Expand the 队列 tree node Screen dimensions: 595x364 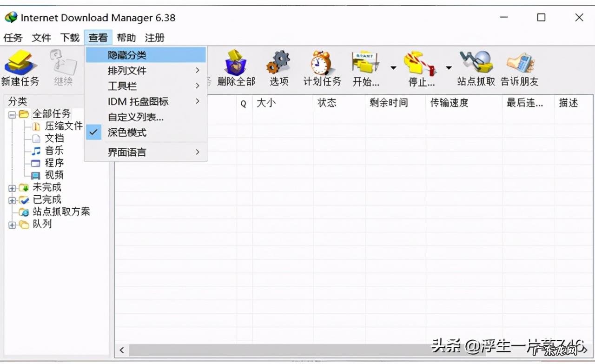click(11, 225)
